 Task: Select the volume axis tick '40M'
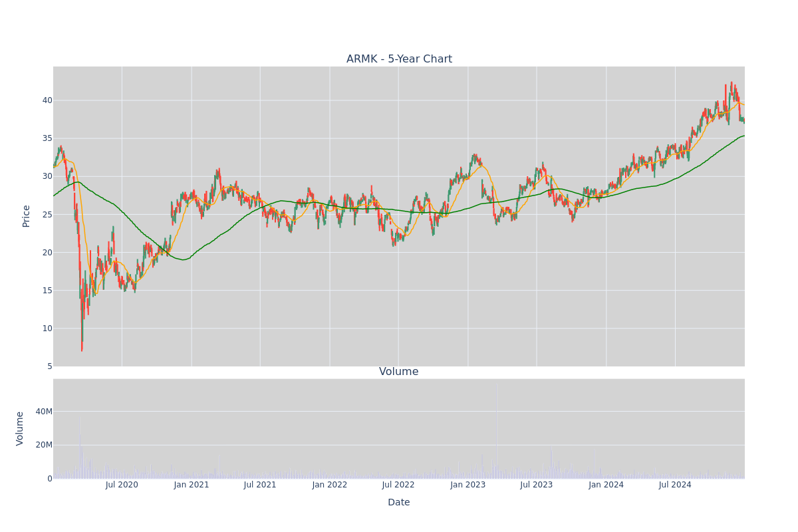[45, 412]
